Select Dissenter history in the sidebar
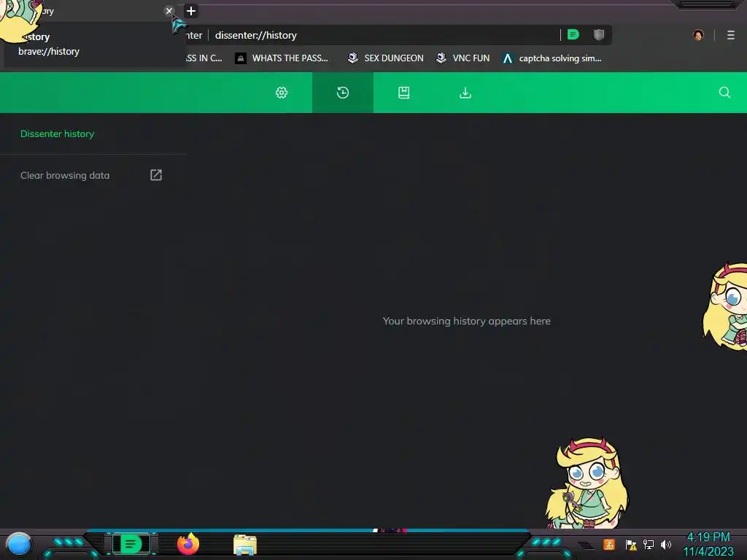The width and height of the screenshot is (747, 560). (x=57, y=134)
